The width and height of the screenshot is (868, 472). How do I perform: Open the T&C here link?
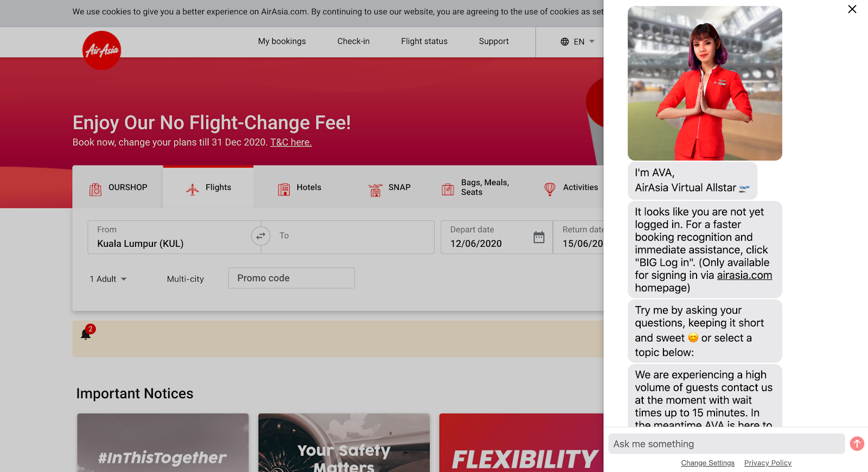(291, 142)
